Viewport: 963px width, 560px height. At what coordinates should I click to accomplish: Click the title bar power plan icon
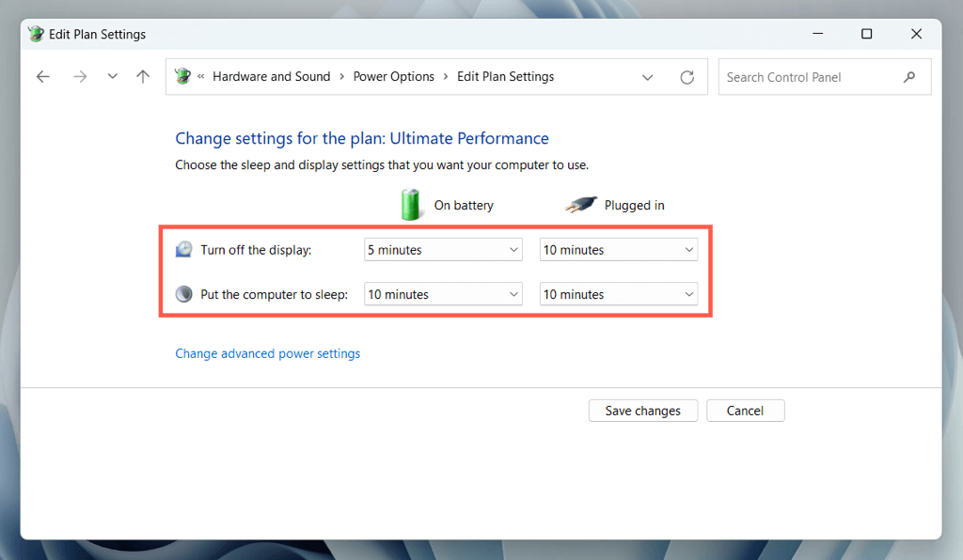point(37,34)
